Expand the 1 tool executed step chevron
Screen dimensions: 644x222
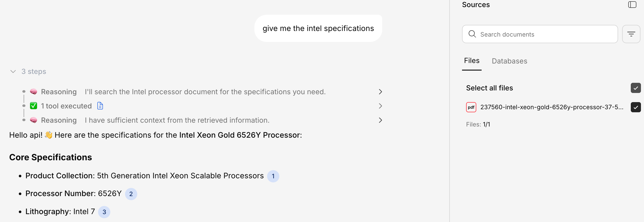(380, 106)
